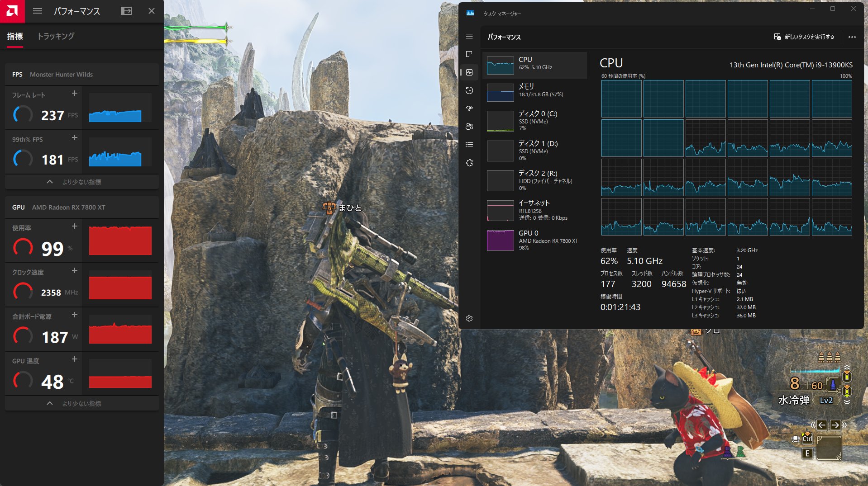
Task: Click the 13th Gen Intel Core i9-13900KS label
Action: click(791, 65)
